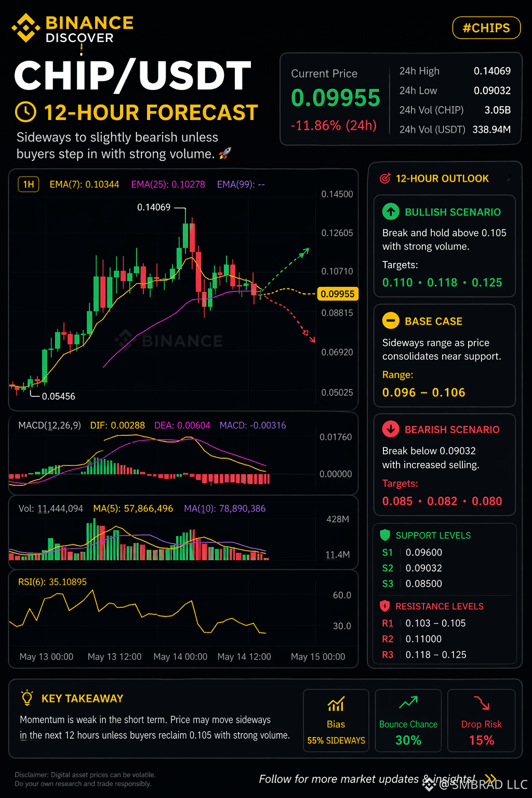
Task: Click the Drop Risk falling arrow icon
Action: pyautogui.click(x=482, y=703)
